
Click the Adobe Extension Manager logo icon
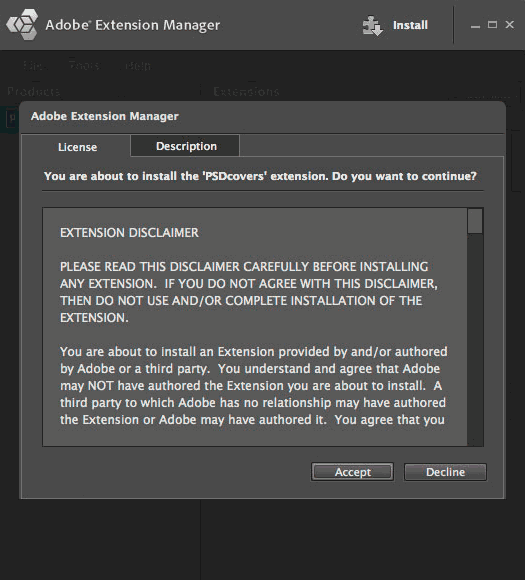pos(22,24)
